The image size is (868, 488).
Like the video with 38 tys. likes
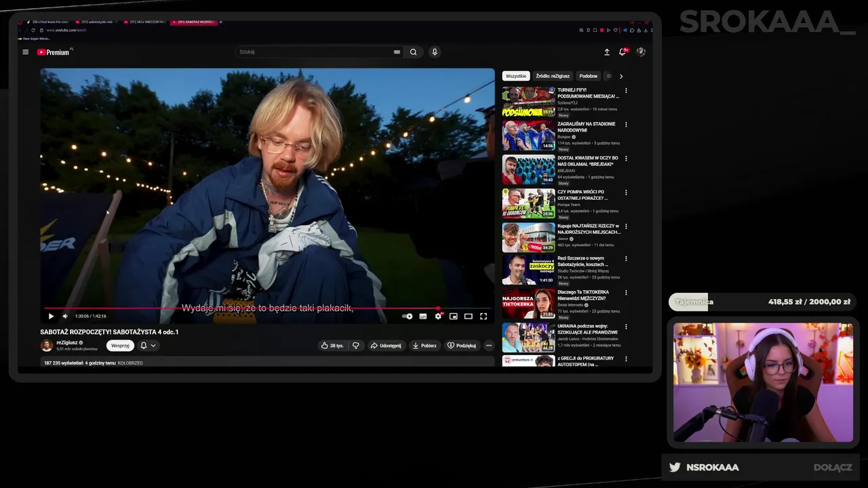point(332,346)
